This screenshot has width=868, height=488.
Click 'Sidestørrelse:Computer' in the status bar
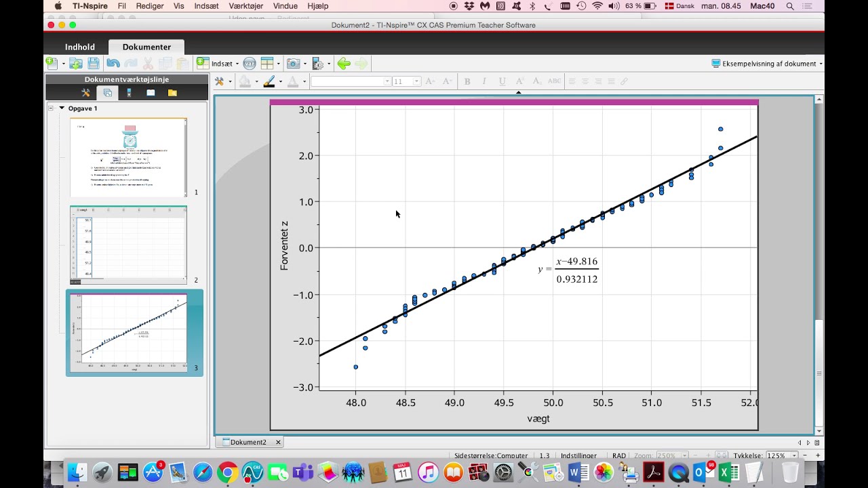point(491,455)
